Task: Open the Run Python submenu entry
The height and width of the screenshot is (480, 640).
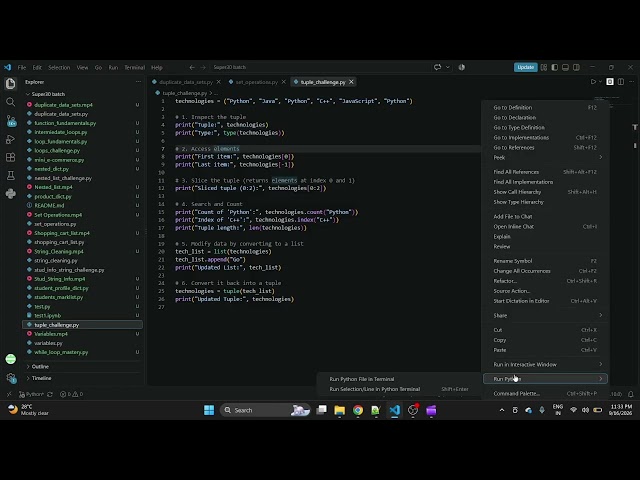Action: coord(545,379)
